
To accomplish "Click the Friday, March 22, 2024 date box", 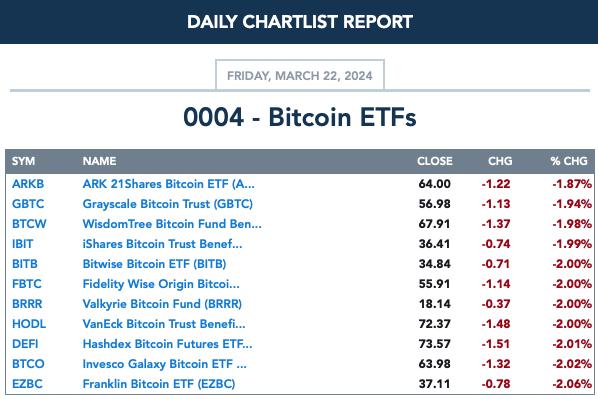I will 300,75.
